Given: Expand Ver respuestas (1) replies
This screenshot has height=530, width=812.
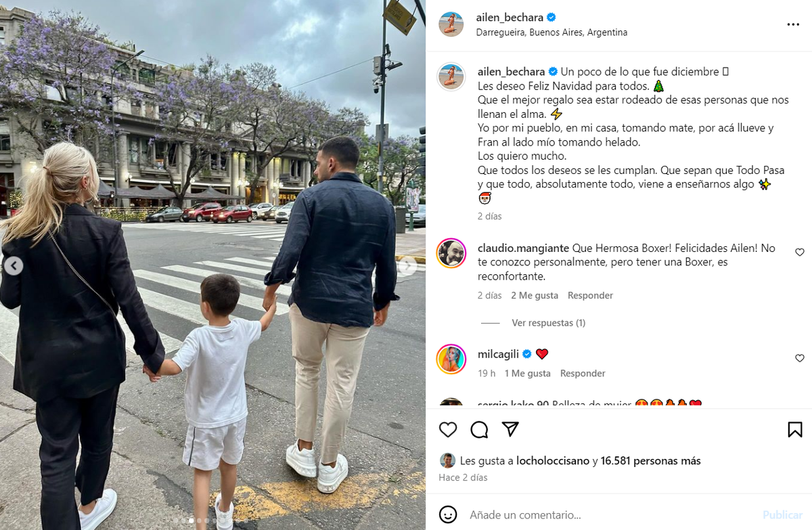Looking at the screenshot, I should tap(548, 323).
